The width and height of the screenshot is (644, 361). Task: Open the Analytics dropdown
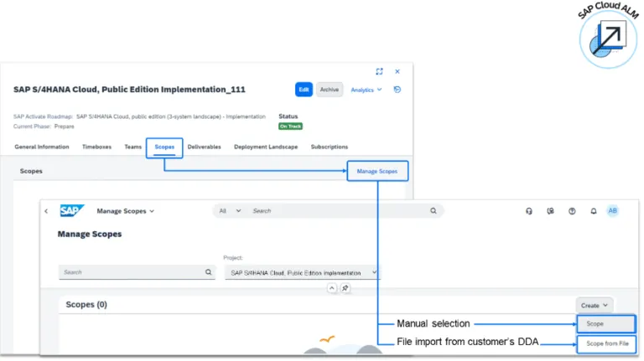click(366, 90)
